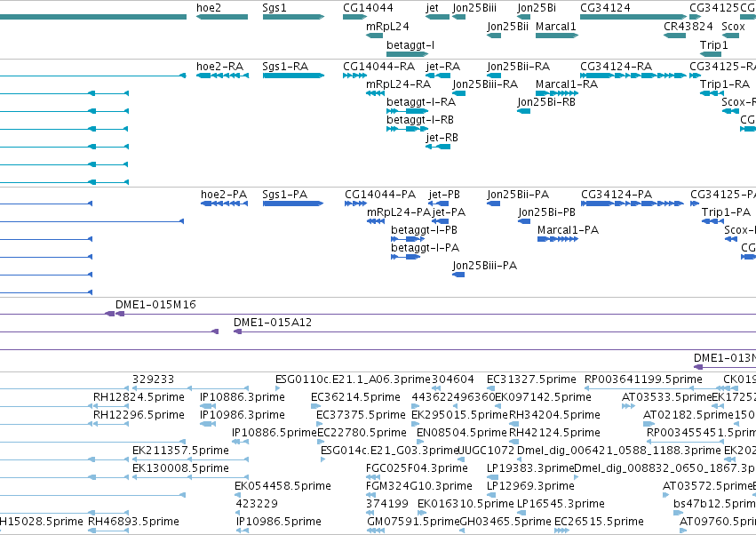Select EST label EC37375.5prime
This screenshot has width=756, height=535.
pos(362,415)
